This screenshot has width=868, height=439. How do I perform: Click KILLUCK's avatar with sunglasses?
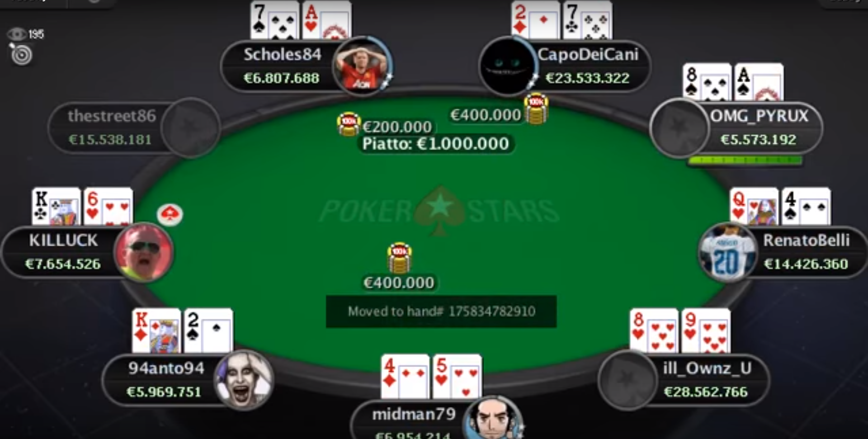click(x=144, y=252)
